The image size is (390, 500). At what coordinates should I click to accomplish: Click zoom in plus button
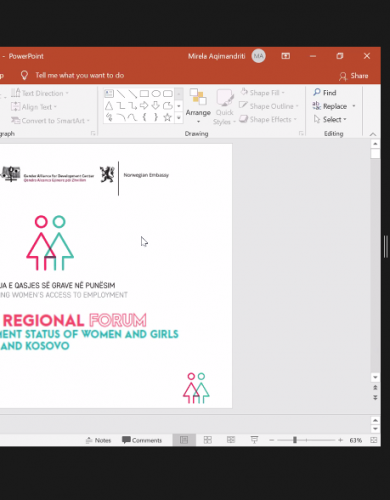pyautogui.click(x=340, y=440)
